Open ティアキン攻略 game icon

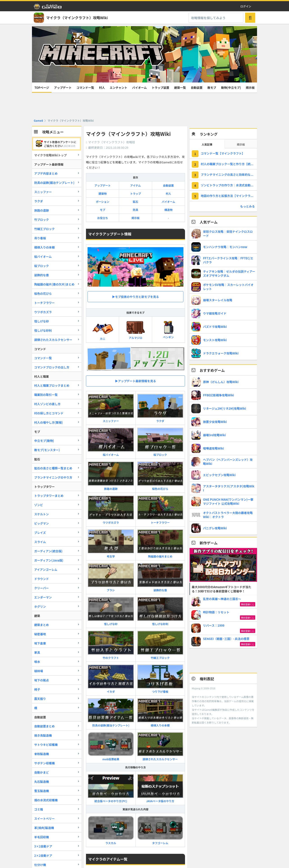196,274
